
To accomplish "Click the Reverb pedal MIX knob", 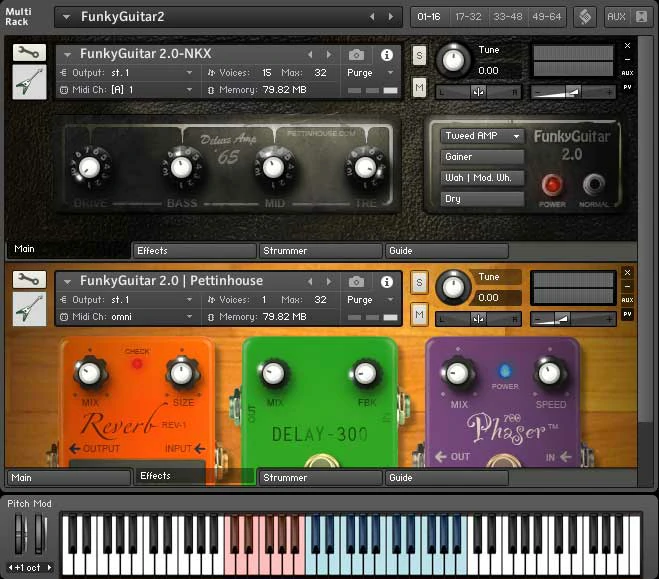I will [90, 375].
